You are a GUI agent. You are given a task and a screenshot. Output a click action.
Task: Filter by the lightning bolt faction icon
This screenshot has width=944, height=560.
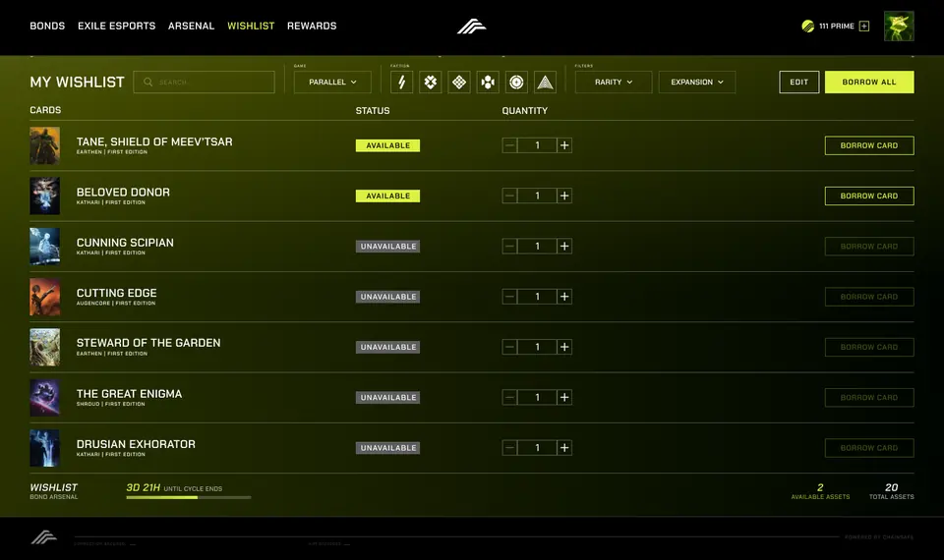(401, 82)
